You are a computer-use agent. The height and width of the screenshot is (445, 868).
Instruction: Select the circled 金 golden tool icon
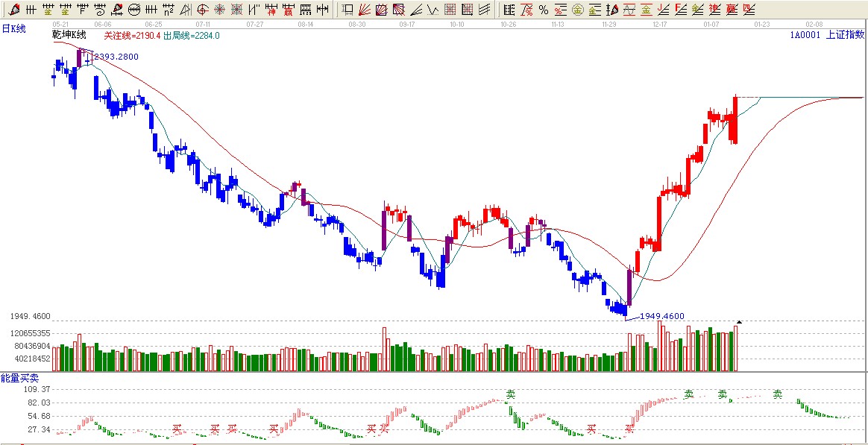click(576, 10)
